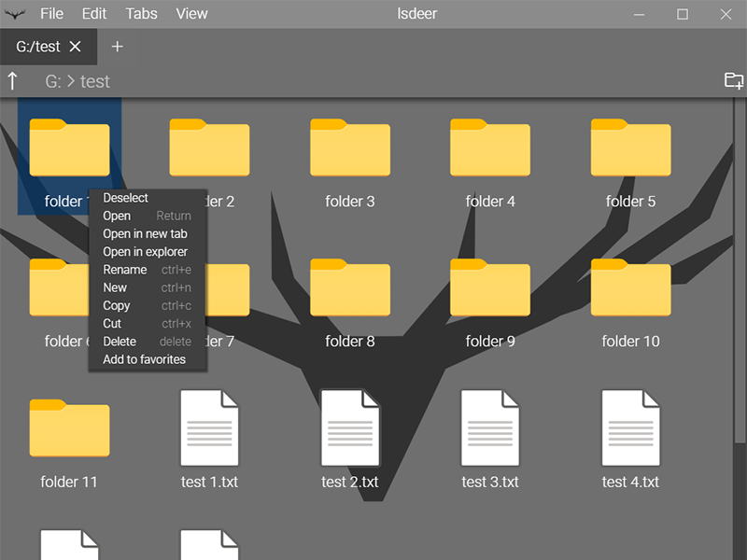Screen dimensions: 747x560
Task: Click the folder 11 label
Action: pyautogui.click(x=69, y=482)
